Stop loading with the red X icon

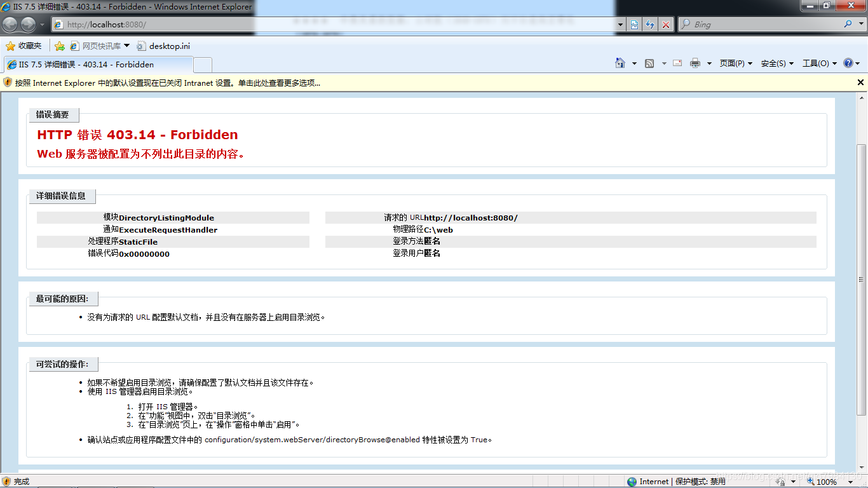665,25
